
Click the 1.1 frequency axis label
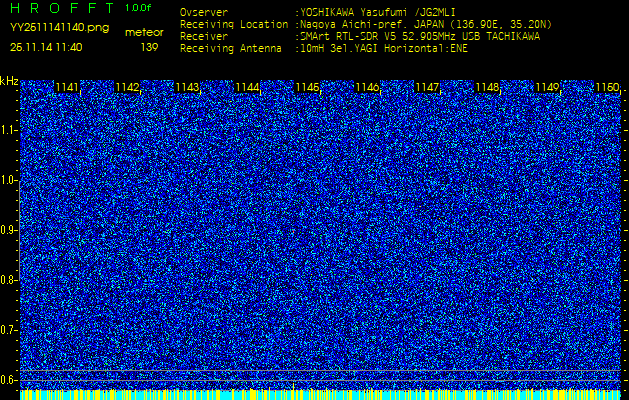tap(8, 130)
